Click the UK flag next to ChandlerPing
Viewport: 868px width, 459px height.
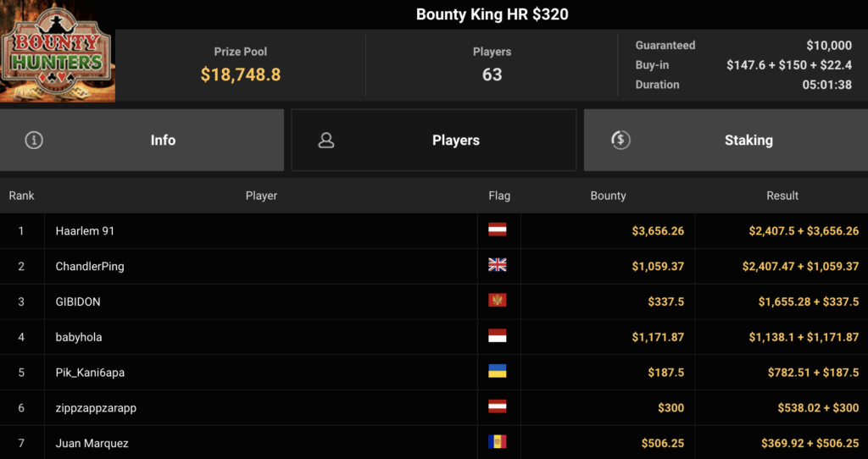click(x=498, y=266)
